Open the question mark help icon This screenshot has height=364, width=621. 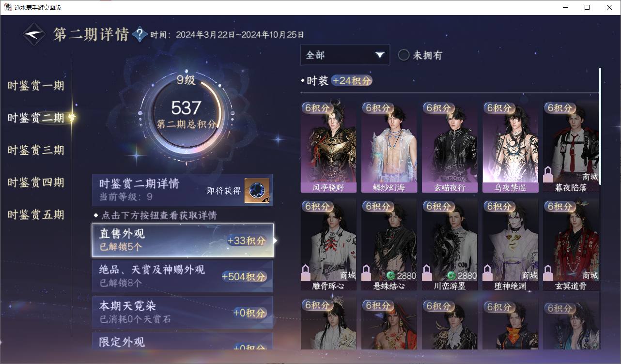pos(140,34)
